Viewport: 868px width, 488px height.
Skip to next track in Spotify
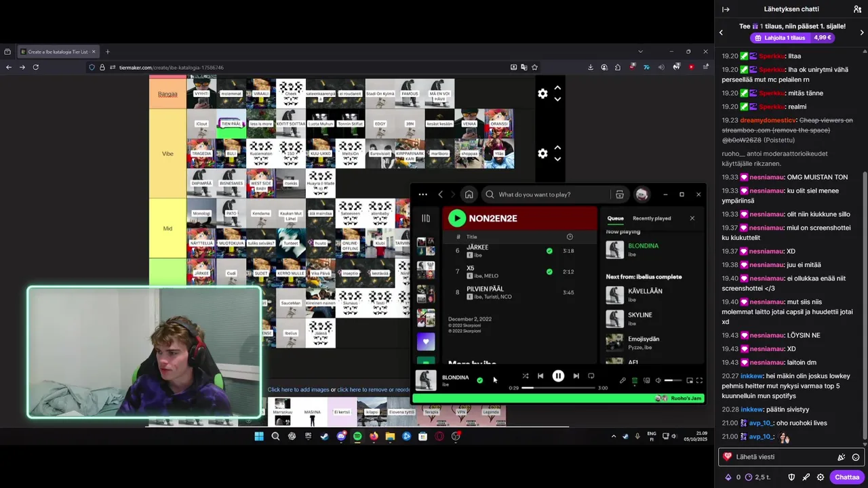576,376
